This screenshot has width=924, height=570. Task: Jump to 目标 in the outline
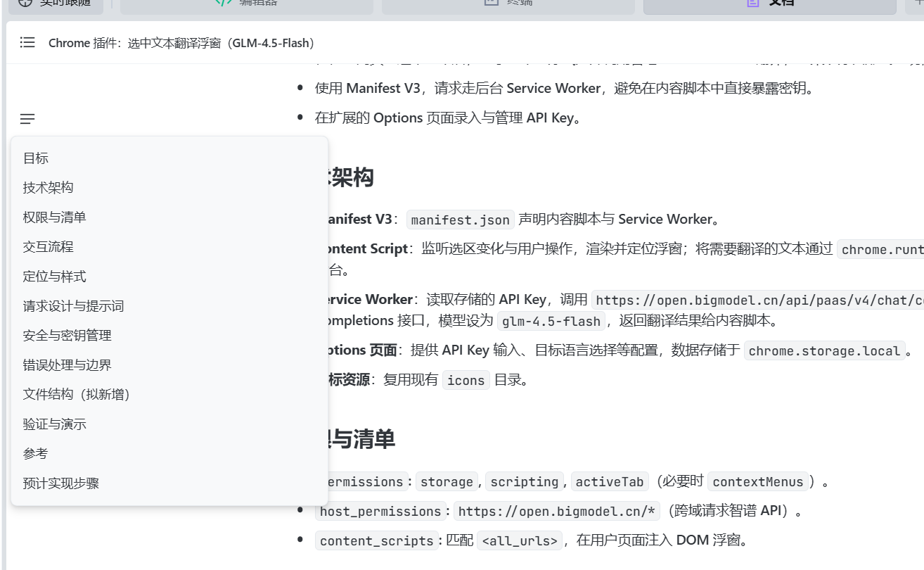click(x=36, y=158)
